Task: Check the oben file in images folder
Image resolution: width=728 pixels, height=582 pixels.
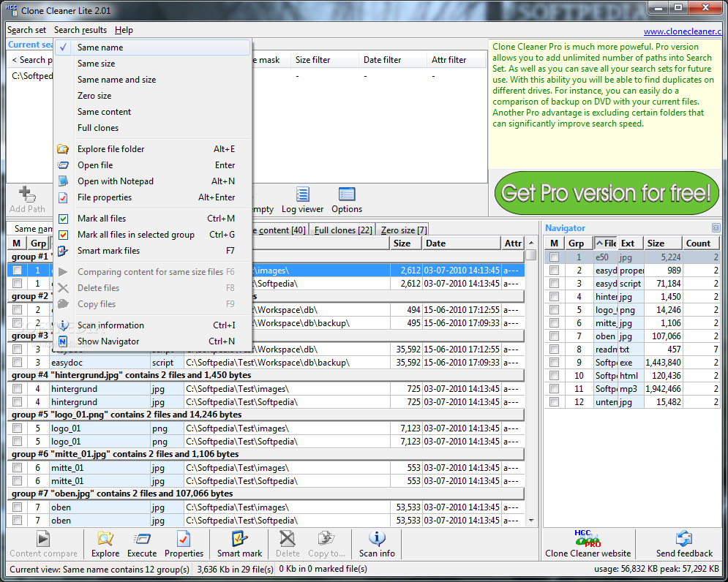Action: coord(17,507)
